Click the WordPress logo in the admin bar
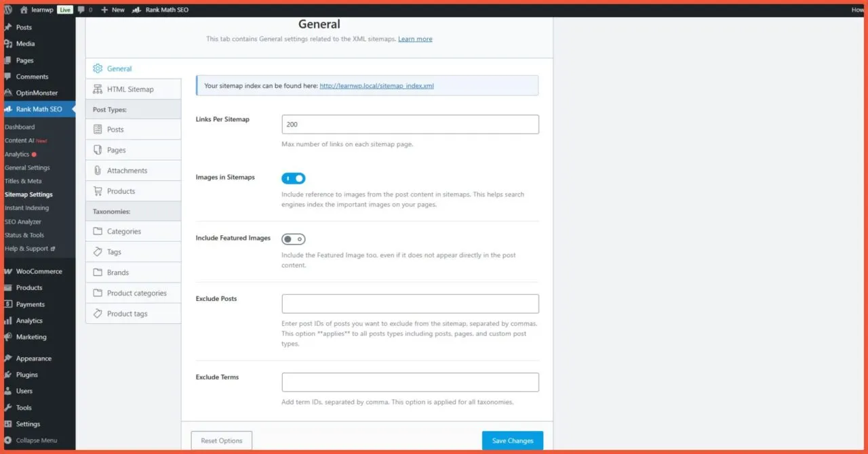The width and height of the screenshot is (868, 454). (x=7, y=9)
